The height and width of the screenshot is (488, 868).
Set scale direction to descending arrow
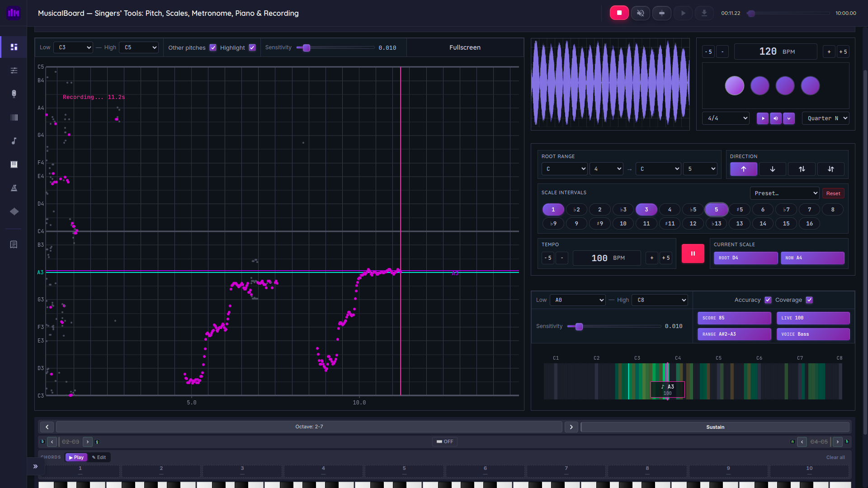tap(773, 169)
